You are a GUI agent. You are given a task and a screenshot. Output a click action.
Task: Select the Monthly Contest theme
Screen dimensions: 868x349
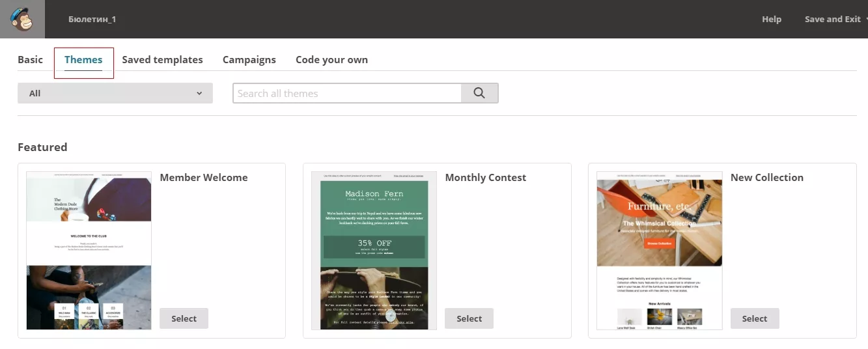[x=469, y=318]
